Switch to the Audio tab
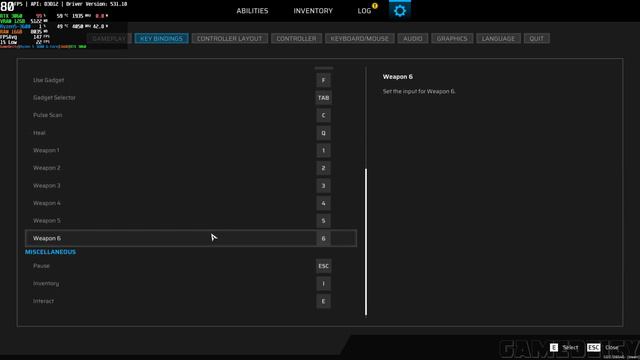Image resolution: width=640 pixels, height=360 pixels. pos(413,38)
